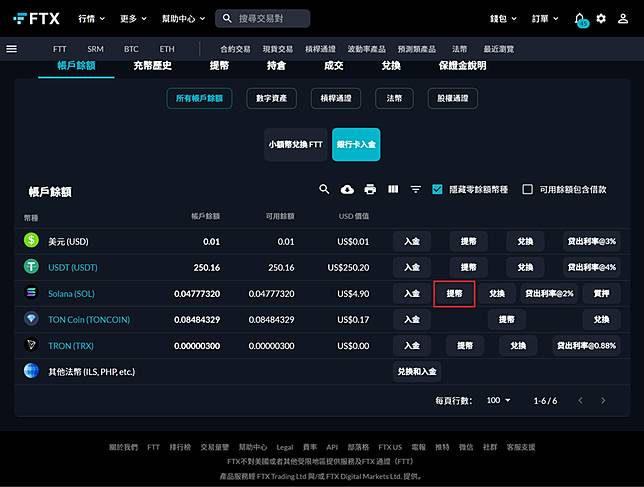Toggle 隱藏零餘額幣種 checkbox
The image size is (644, 487).
[437, 189]
